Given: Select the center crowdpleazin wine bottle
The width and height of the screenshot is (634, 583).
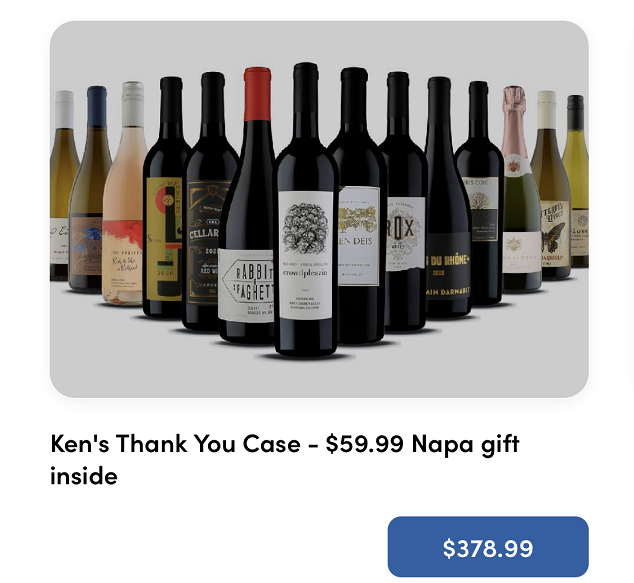Looking at the screenshot, I should click(x=306, y=210).
